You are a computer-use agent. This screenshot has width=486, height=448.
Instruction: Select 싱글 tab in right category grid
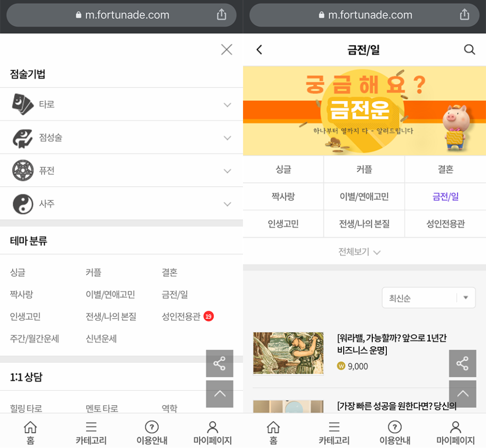coord(283,169)
